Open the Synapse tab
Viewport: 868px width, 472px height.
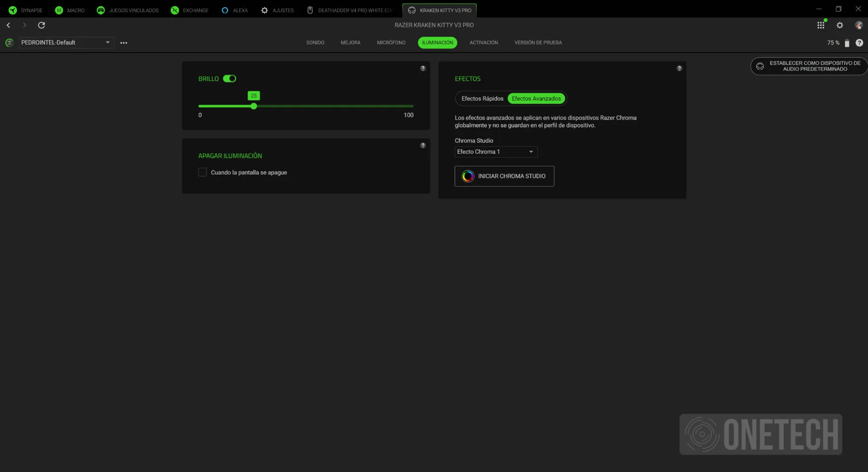[x=26, y=10]
